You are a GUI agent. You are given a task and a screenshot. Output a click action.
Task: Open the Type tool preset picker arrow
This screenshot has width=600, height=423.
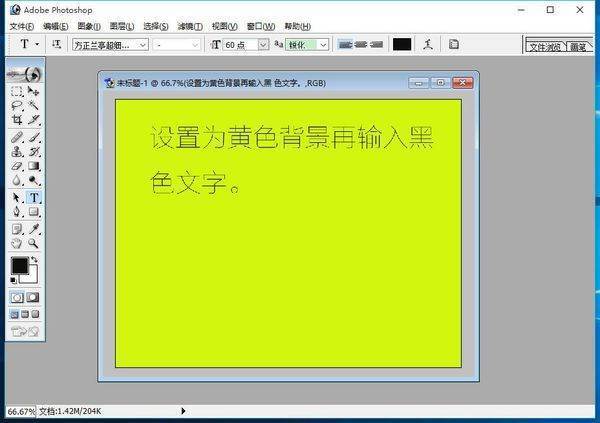click(x=37, y=44)
